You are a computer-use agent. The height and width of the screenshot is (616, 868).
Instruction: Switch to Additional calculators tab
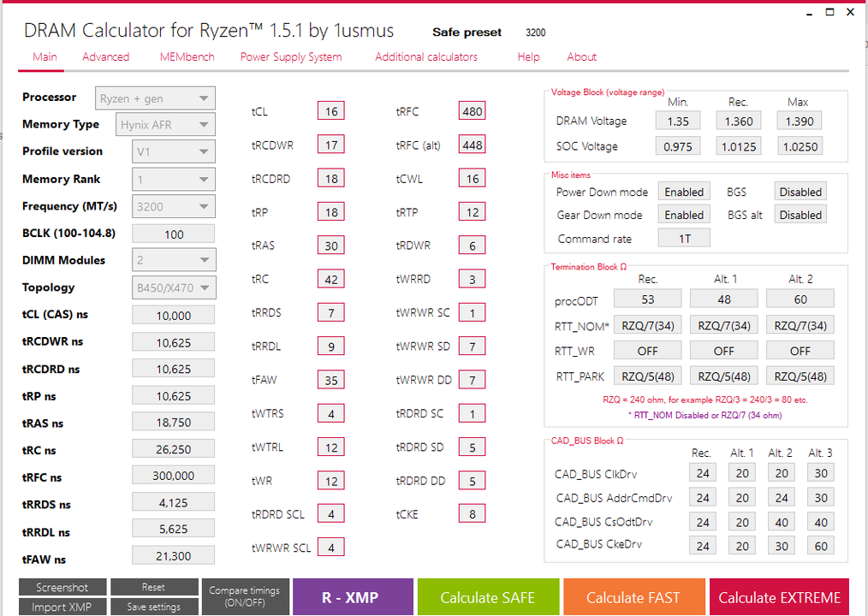[426, 57]
